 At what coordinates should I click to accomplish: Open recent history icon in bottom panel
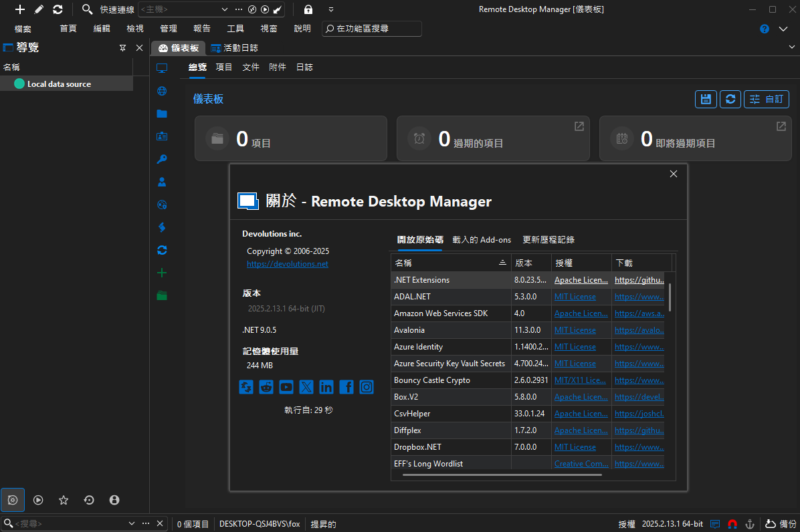89,500
